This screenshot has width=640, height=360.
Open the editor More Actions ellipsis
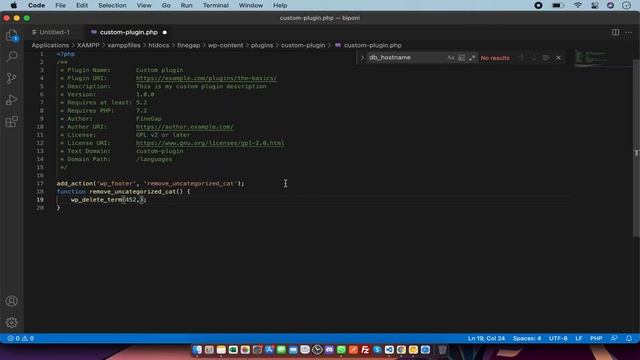tap(628, 32)
